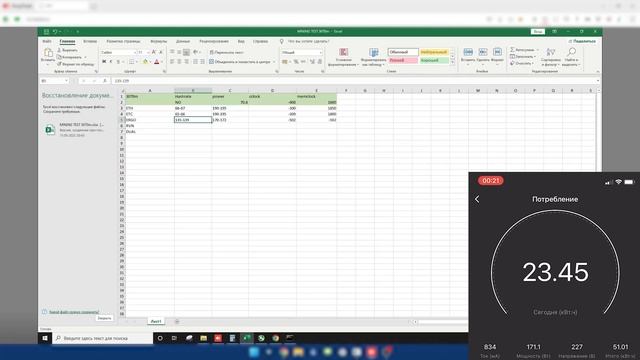The height and width of the screenshot is (360, 640).
Task: Click the Вход sign-in button
Action: click(538, 31)
